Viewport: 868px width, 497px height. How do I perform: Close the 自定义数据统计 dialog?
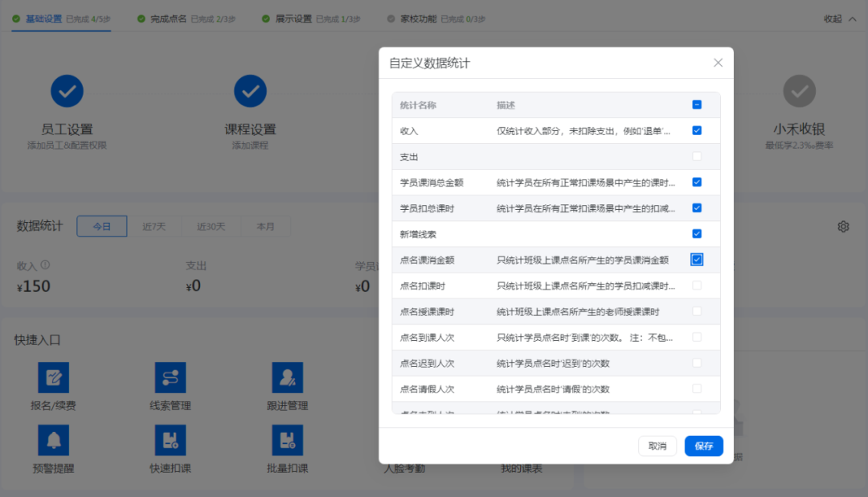718,63
